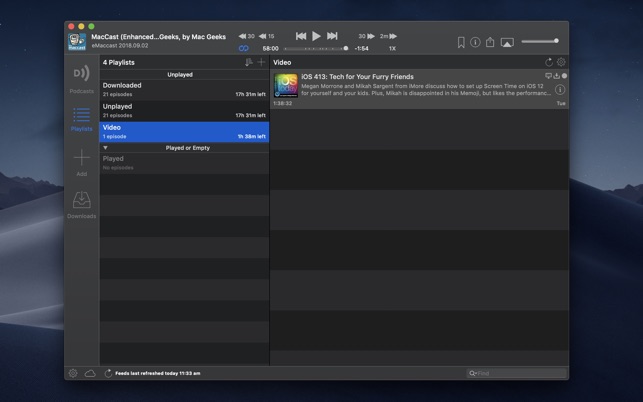
Task: Open the iOS 413 episode
Action: pyautogui.click(x=419, y=89)
